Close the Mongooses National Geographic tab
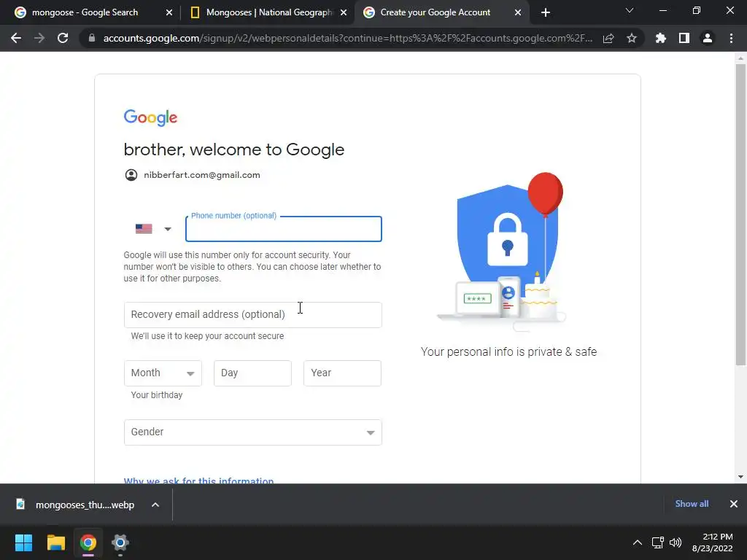The width and height of the screenshot is (747, 560). click(344, 12)
